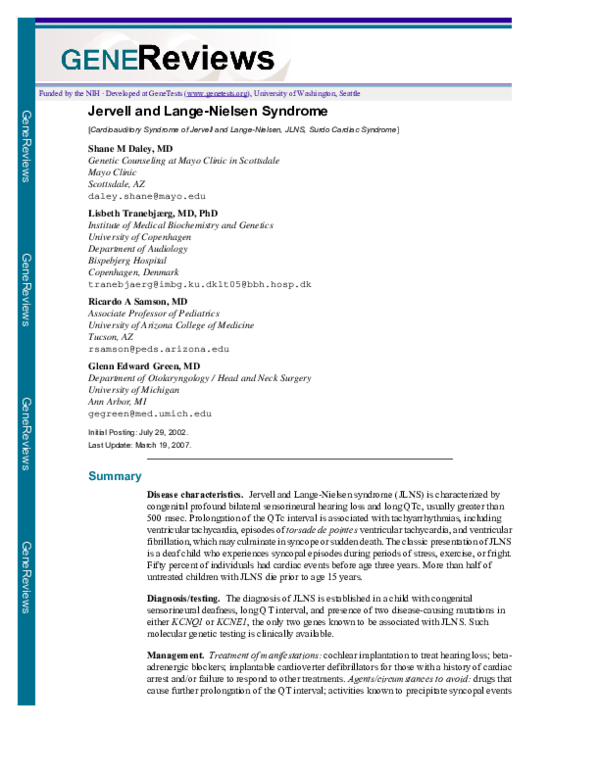
Task: Click the white banner area right of logo
Action: coord(400,55)
